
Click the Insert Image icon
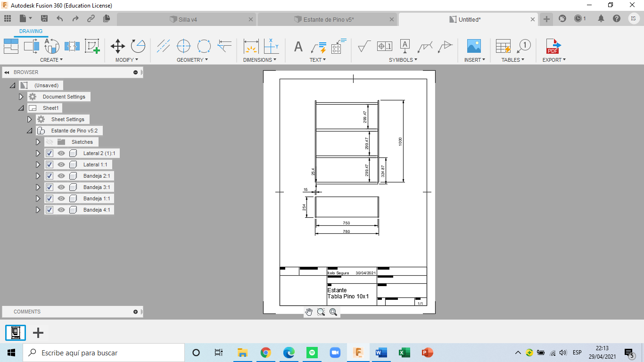[x=473, y=46]
